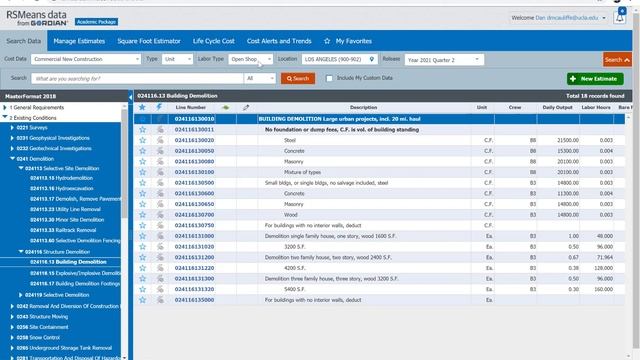This screenshot has height=360, width=640.
Task: Click quick-add icon for line 024116131300
Action: (x=160, y=278)
